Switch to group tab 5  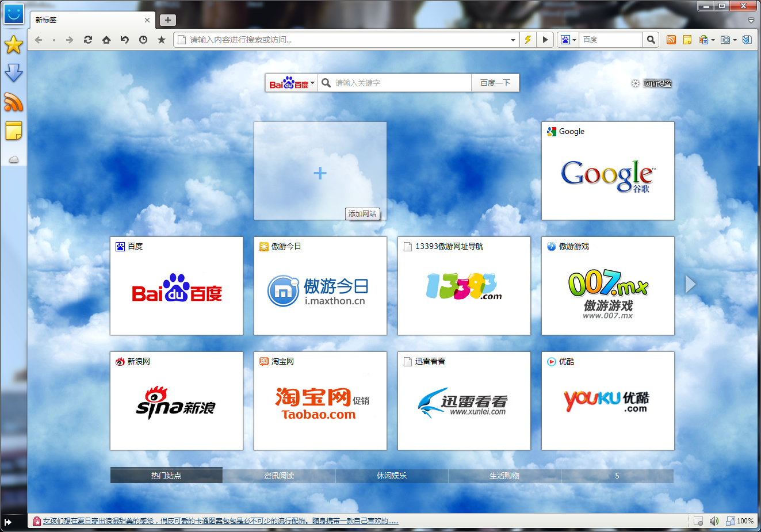pyautogui.click(x=617, y=476)
